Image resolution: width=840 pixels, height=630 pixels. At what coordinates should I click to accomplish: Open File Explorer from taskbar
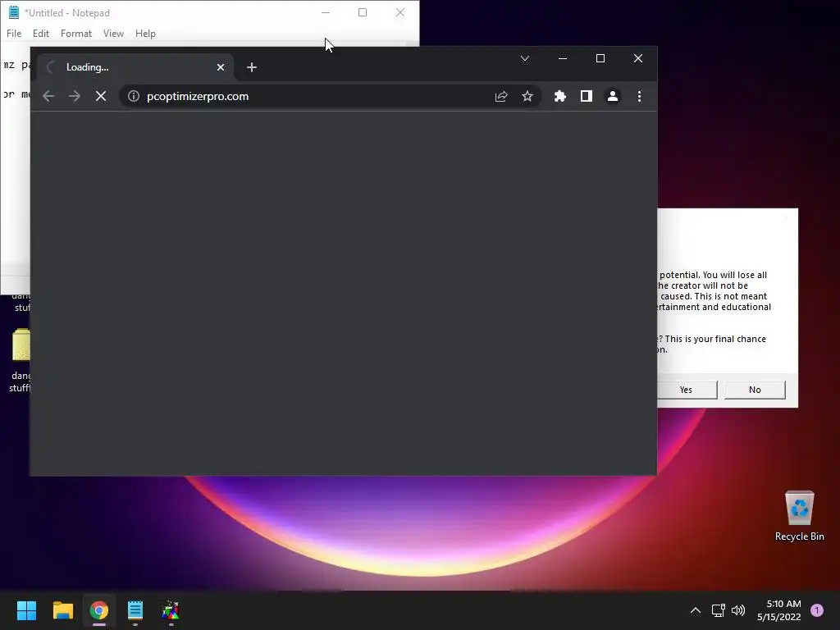tap(62, 610)
